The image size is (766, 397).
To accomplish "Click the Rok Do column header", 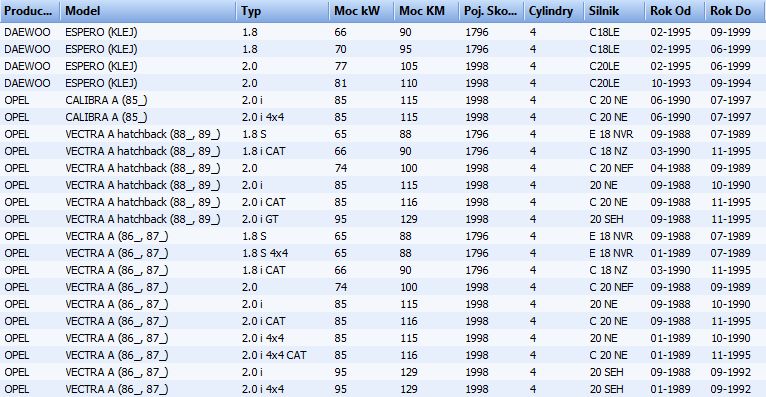I will 735,11.
